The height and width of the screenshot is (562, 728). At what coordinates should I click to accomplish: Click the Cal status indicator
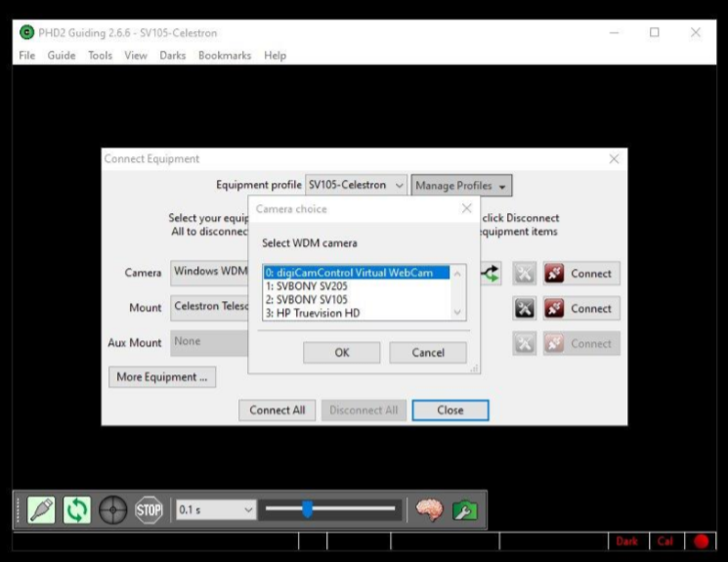[x=664, y=541]
